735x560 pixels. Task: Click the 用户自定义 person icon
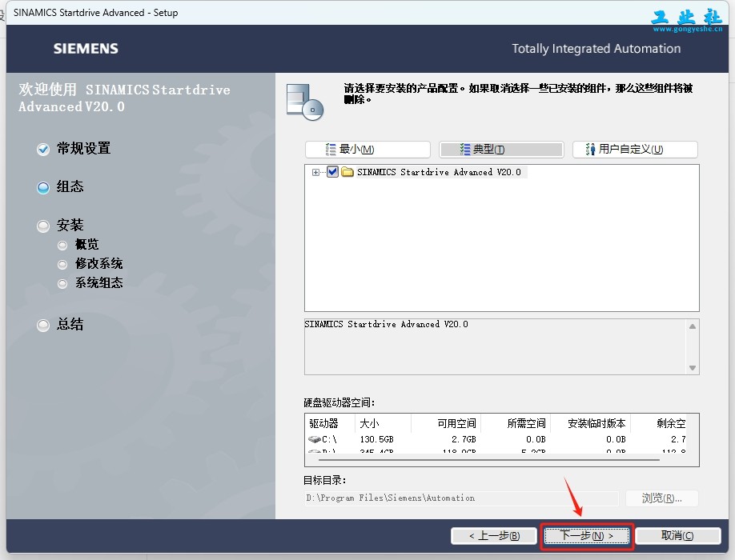point(591,150)
